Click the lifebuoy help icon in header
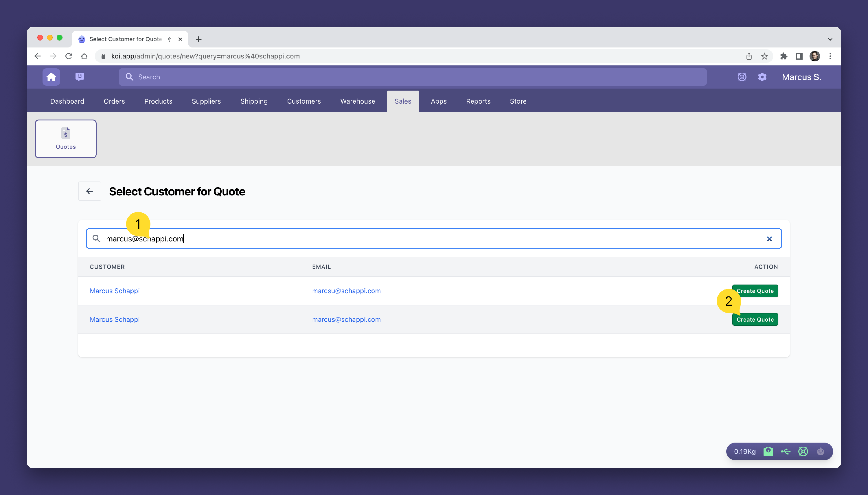Screen dimensions: 868x495 click(x=742, y=77)
